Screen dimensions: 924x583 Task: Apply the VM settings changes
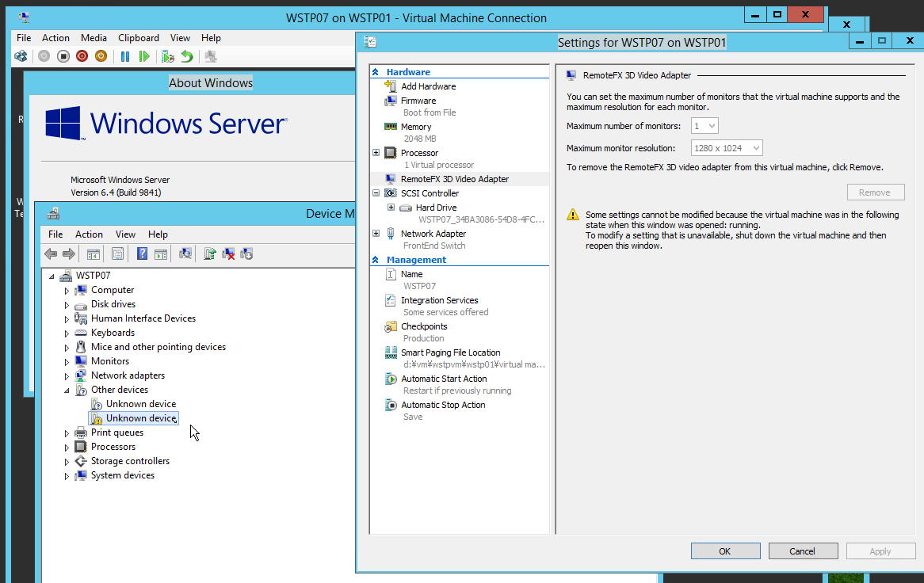tap(880, 551)
